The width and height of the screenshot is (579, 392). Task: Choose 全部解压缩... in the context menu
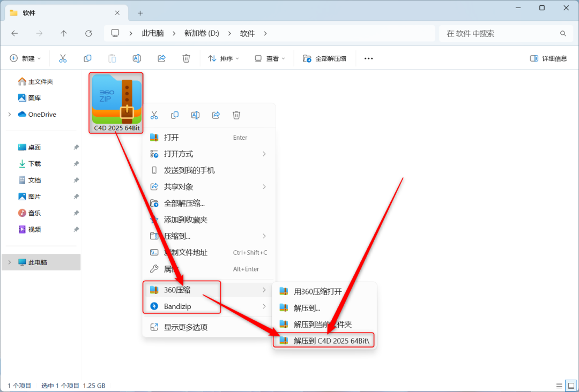[x=209, y=203]
